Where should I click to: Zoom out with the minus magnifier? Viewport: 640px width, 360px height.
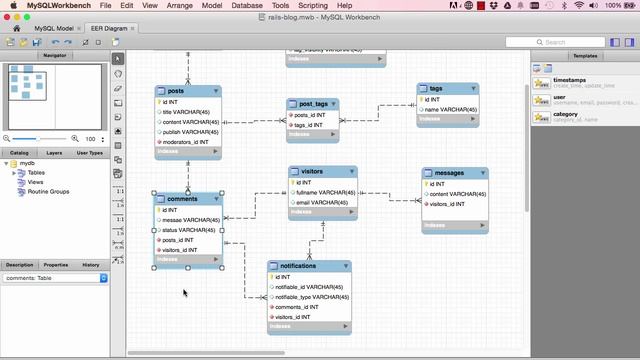(x=7, y=139)
